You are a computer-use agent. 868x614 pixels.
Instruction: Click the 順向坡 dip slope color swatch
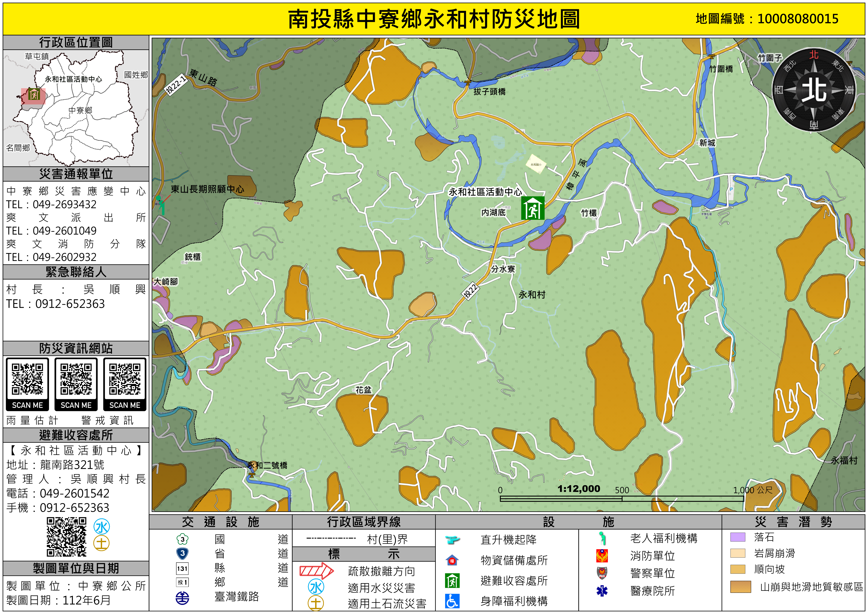pyautogui.click(x=738, y=569)
